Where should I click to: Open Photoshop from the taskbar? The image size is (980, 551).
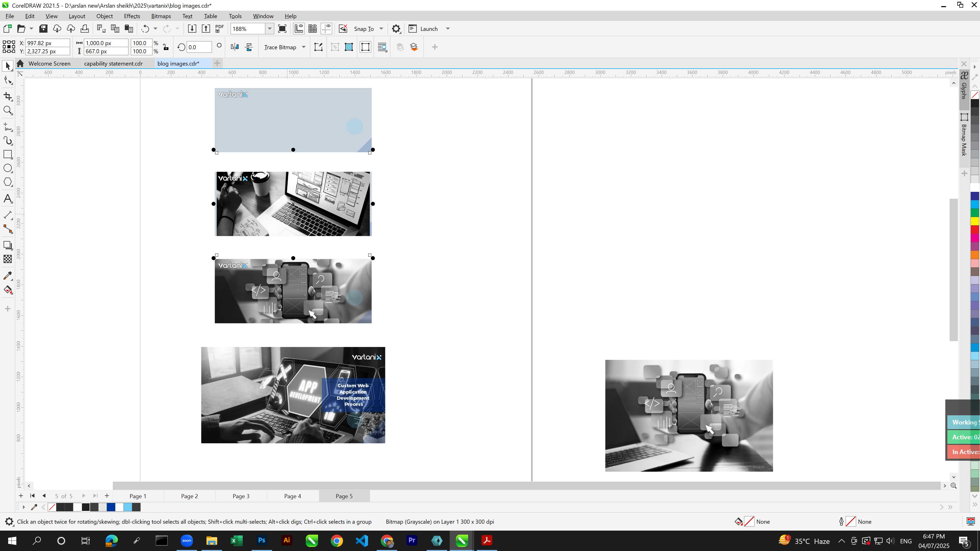coord(262,540)
